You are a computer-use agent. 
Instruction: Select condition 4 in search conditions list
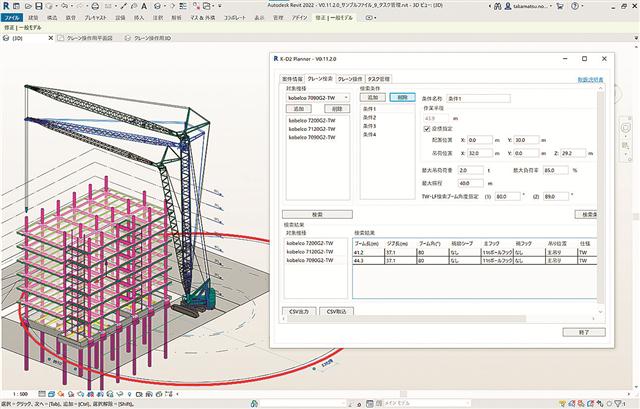click(387, 134)
